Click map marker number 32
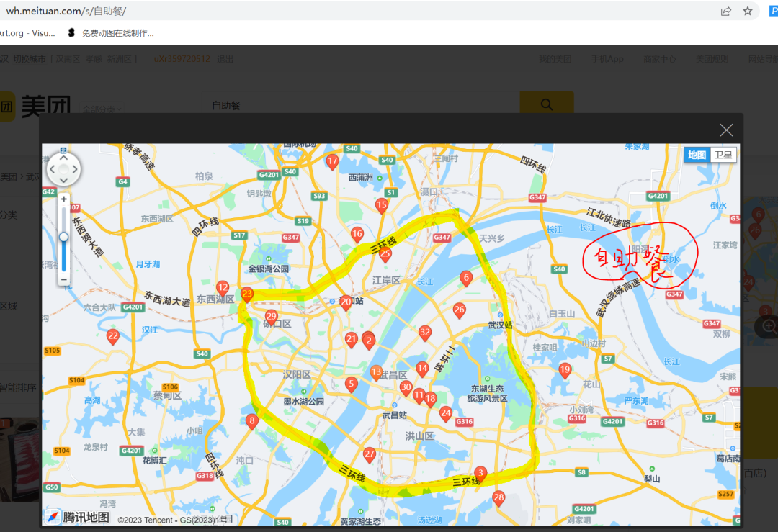Viewport: 778px width, 532px height. (x=425, y=333)
